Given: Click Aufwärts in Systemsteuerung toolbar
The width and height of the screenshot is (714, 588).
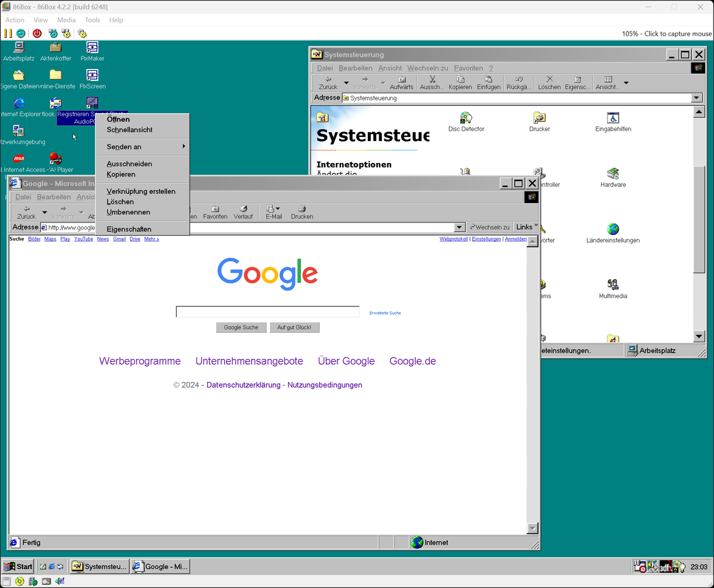Looking at the screenshot, I should tap(402, 83).
